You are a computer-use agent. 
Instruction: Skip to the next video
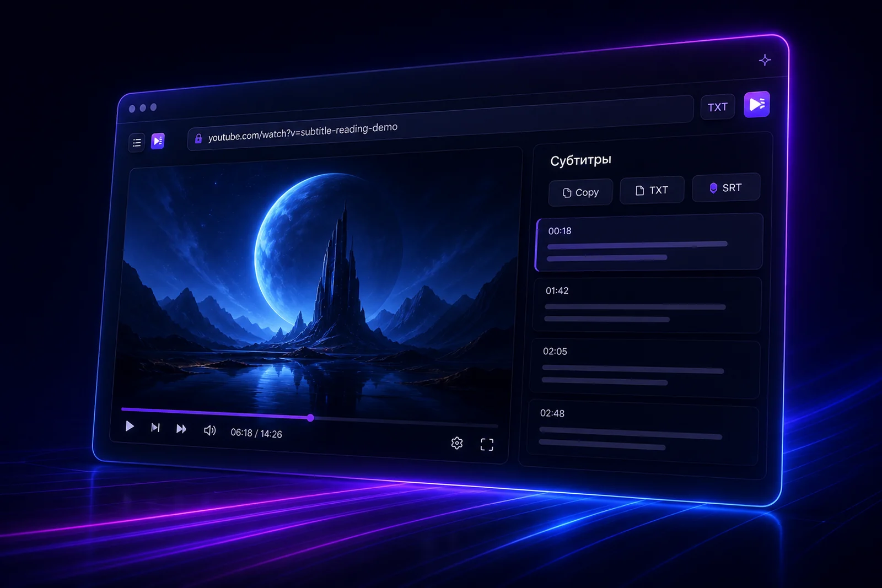pos(155,428)
